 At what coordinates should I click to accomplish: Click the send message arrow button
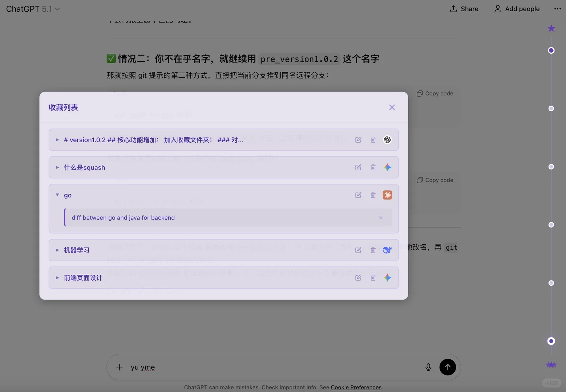point(448,367)
